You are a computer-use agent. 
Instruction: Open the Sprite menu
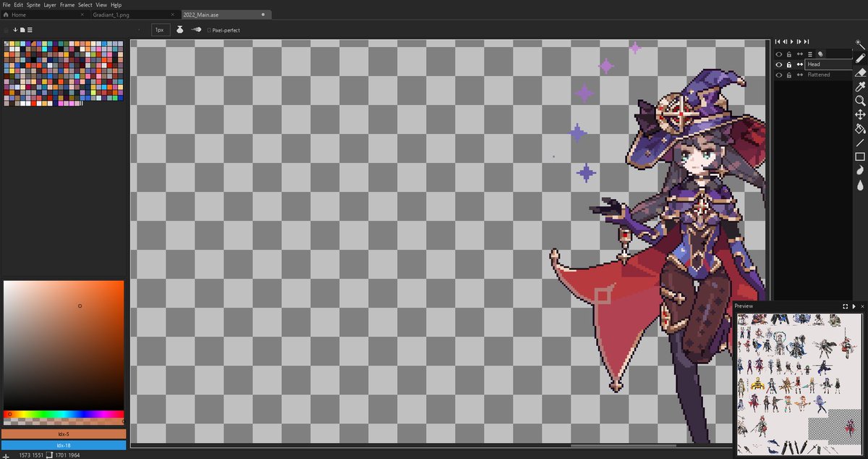[x=33, y=4]
